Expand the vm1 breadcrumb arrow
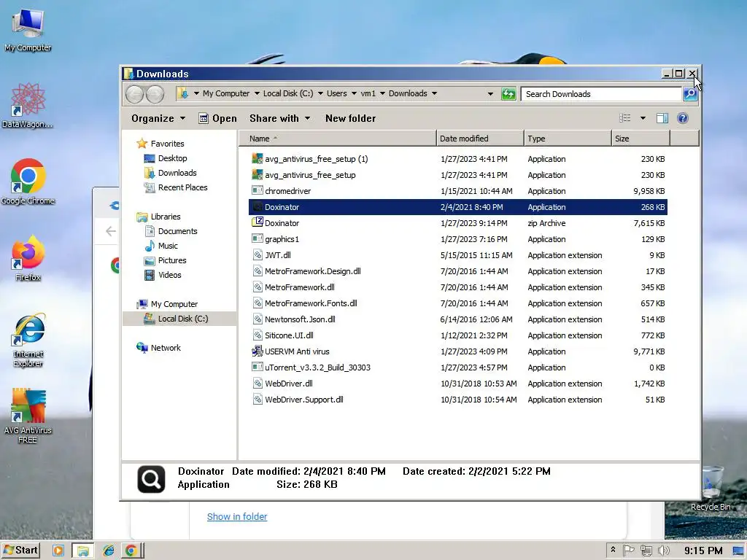The height and width of the screenshot is (560, 747). [x=382, y=93]
